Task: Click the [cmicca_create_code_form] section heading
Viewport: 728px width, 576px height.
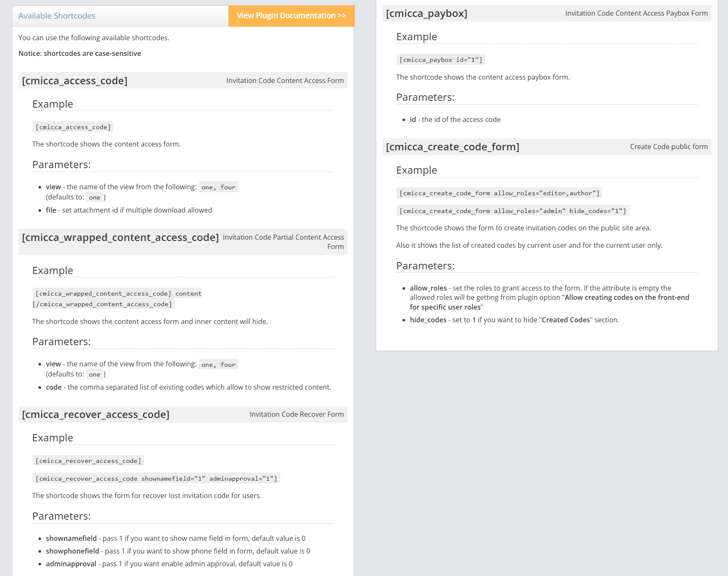Action: click(x=452, y=147)
